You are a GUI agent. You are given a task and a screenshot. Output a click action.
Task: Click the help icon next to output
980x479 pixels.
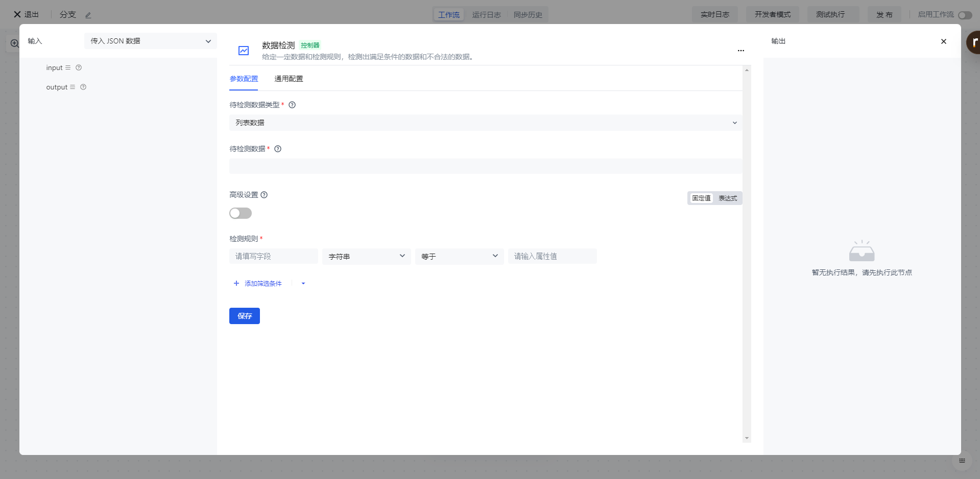(83, 87)
